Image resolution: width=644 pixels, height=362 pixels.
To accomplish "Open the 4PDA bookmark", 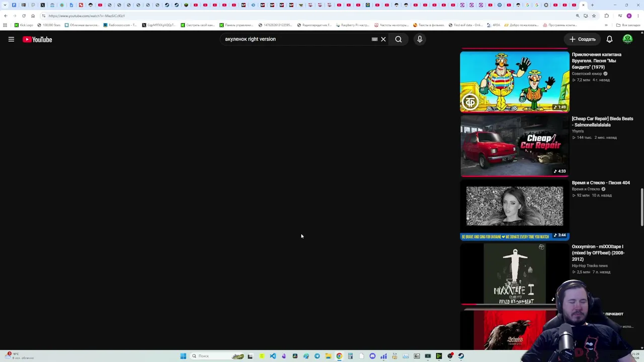I will click(x=494, y=25).
